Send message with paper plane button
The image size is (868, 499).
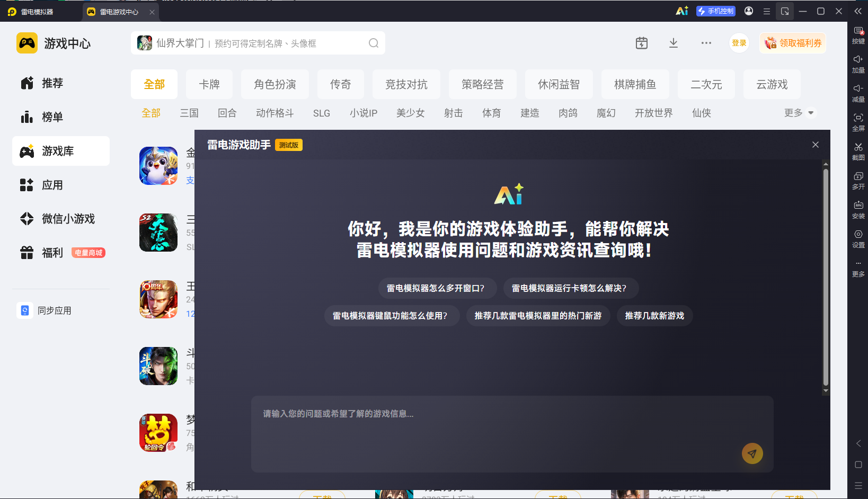pos(752,453)
